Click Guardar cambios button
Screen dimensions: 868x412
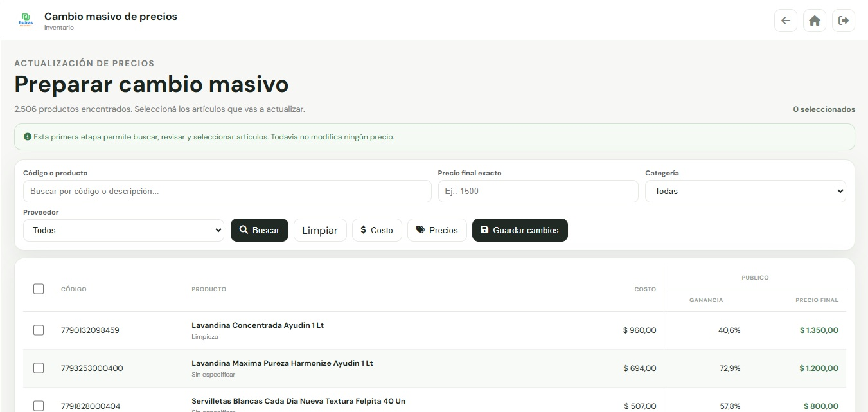520,230
